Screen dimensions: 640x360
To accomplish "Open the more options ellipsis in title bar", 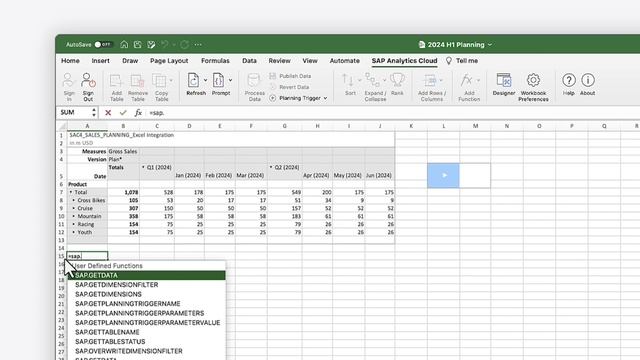I will tap(198, 44).
